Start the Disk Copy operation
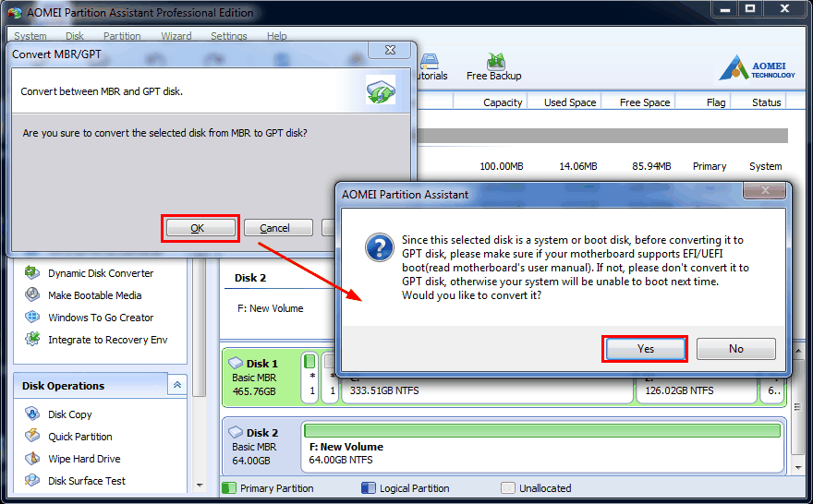The width and height of the screenshot is (813, 504). coord(70,414)
